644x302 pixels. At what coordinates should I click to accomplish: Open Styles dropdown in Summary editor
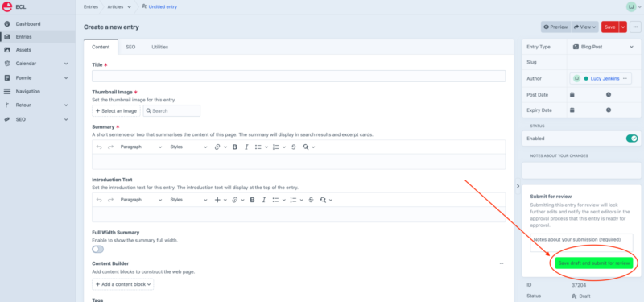[188, 147]
